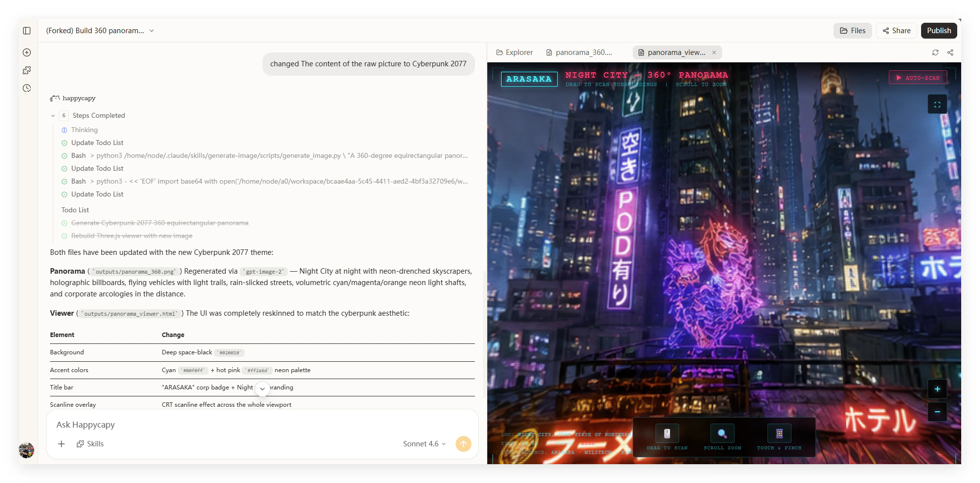
Task: Click the Share button
Action: point(896,31)
